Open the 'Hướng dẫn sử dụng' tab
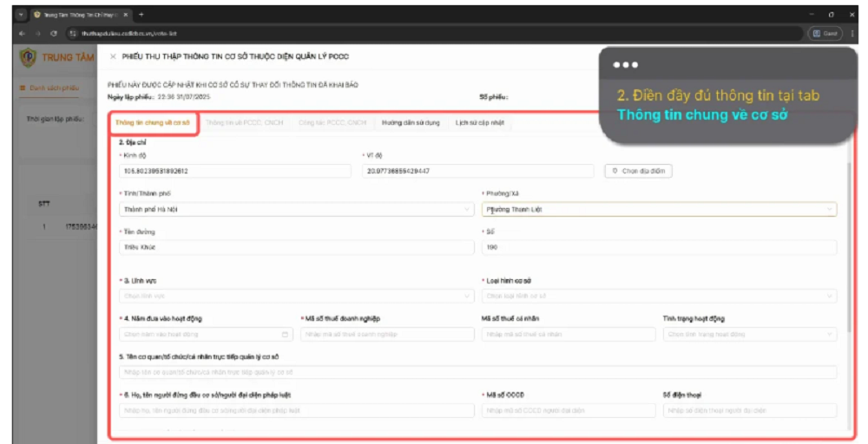 411,123
